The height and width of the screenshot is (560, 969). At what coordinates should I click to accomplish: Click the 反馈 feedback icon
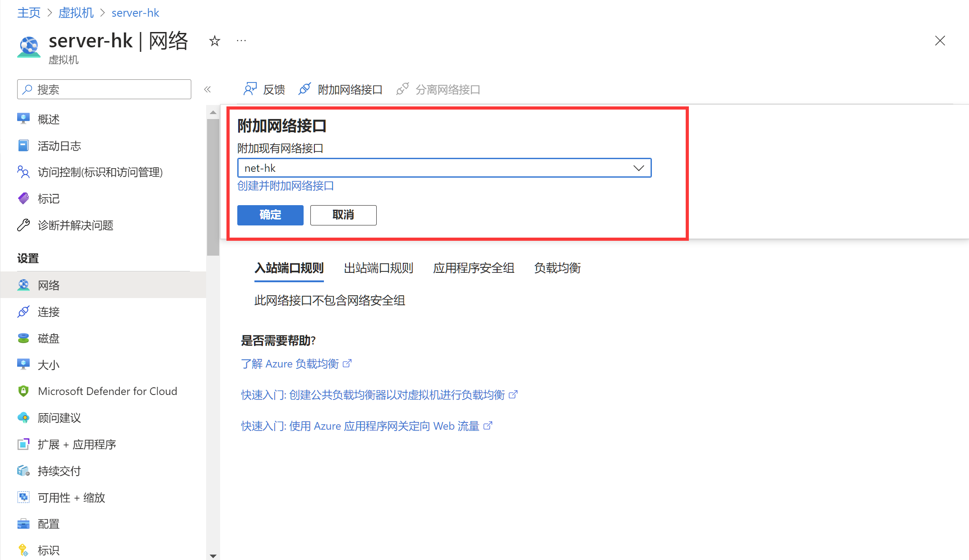click(x=250, y=89)
